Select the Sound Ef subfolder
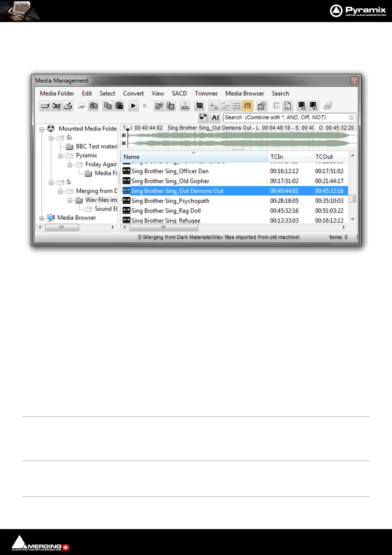 (106, 209)
